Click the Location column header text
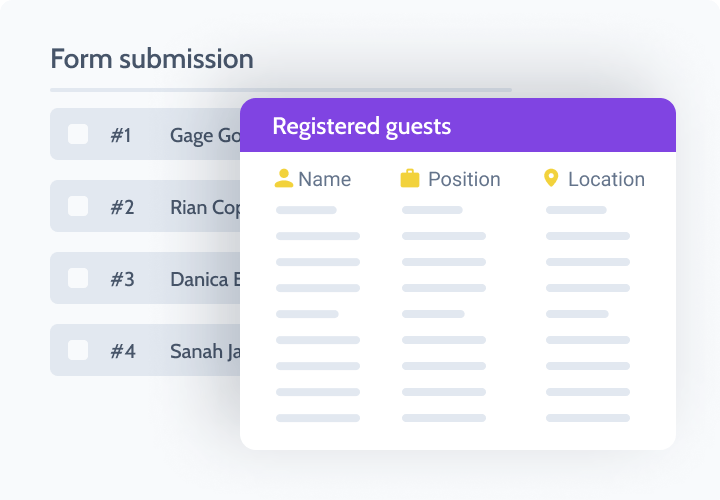Image resolution: width=720 pixels, height=500 pixels. coord(606,180)
